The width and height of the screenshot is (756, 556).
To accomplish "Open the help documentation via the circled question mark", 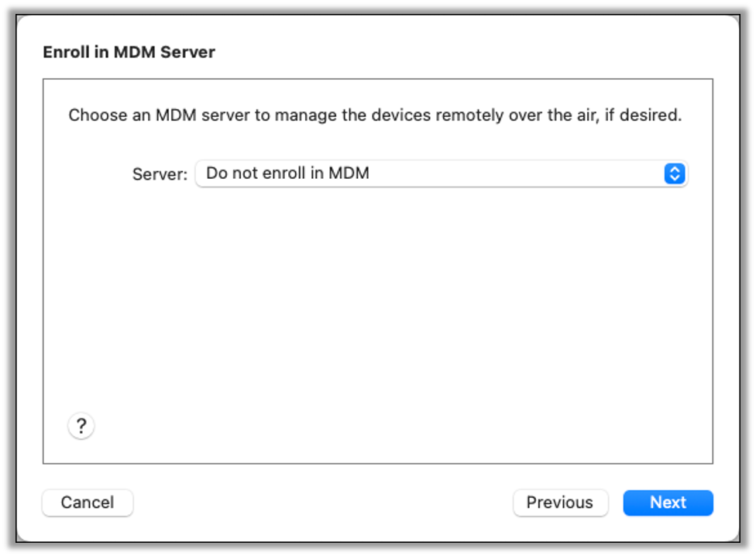I will pyautogui.click(x=81, y=425).
